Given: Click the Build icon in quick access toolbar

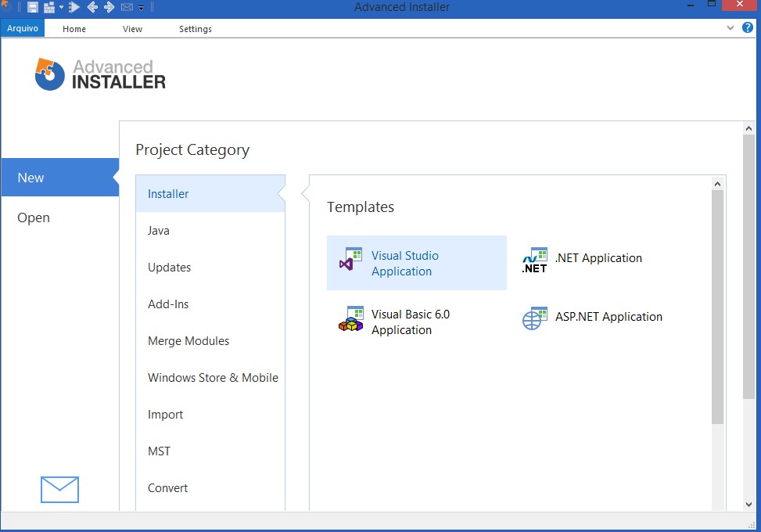Looking at the screenshot, I should point(49,7).
